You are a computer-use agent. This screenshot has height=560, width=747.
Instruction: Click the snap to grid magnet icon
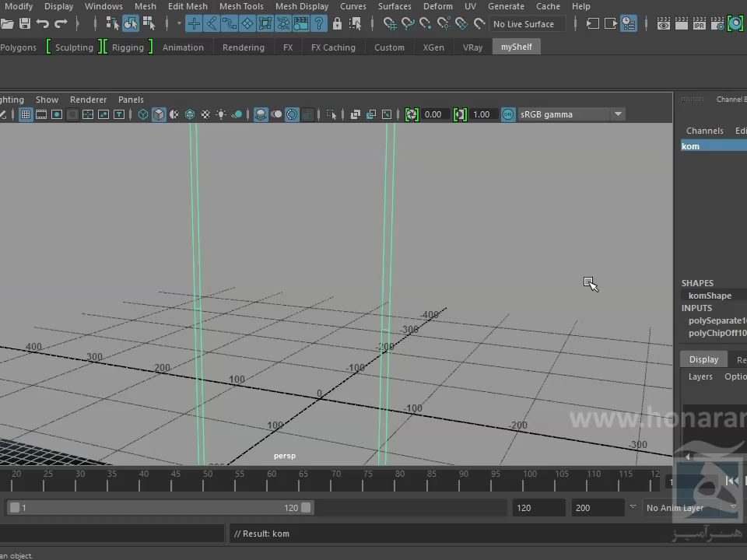[x=390, y=24]
